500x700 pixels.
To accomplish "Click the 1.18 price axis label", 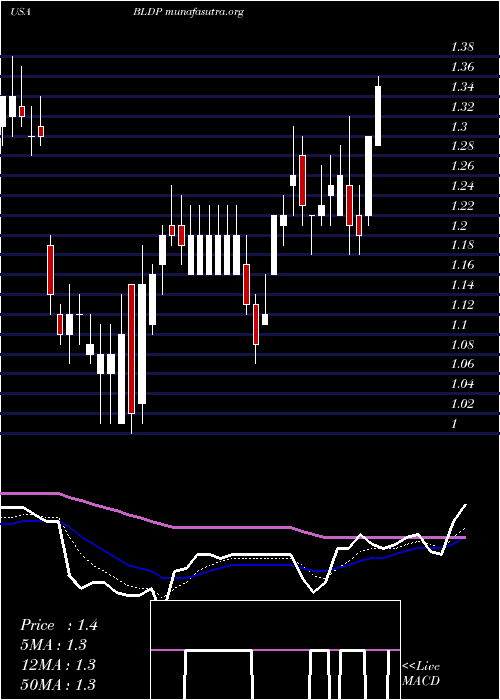I will pos(462,245).
